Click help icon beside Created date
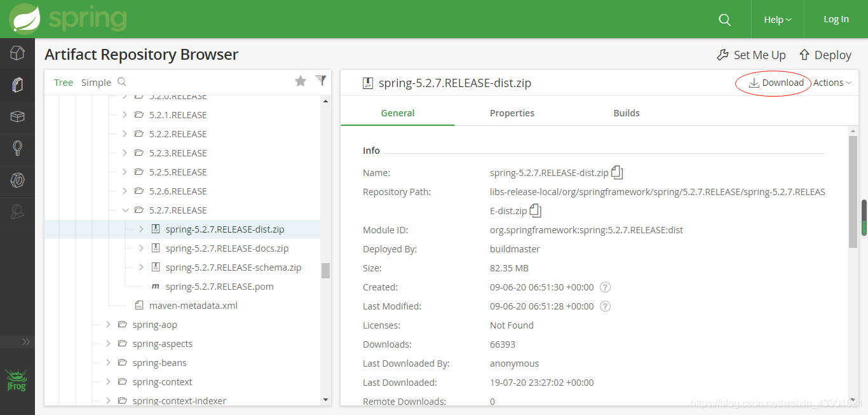 point(606,287)
